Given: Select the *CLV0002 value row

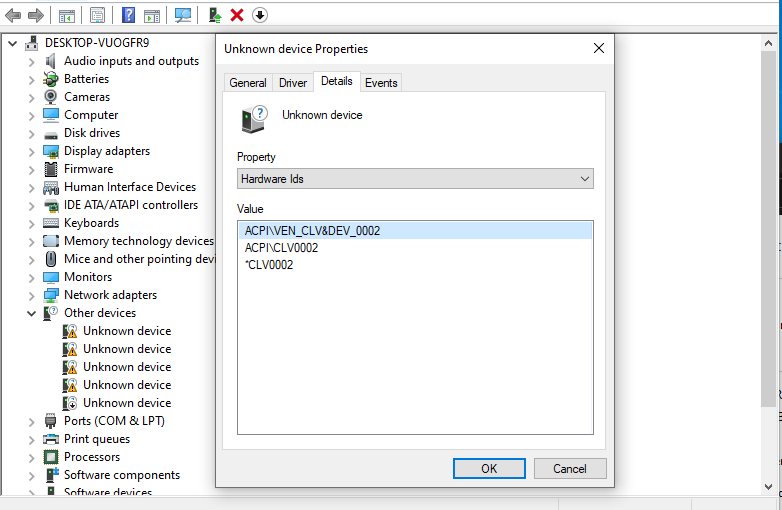Looking at the screenshot, I should tap(415, 265).
